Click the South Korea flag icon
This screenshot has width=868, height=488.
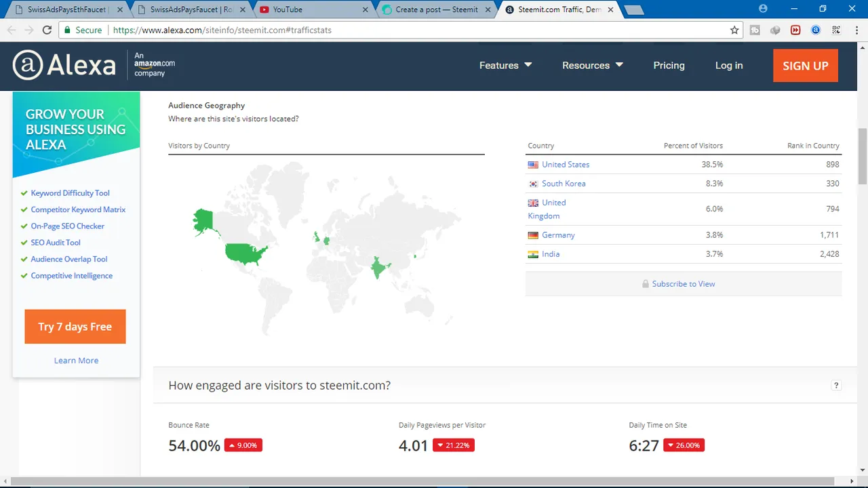point(533,184)
